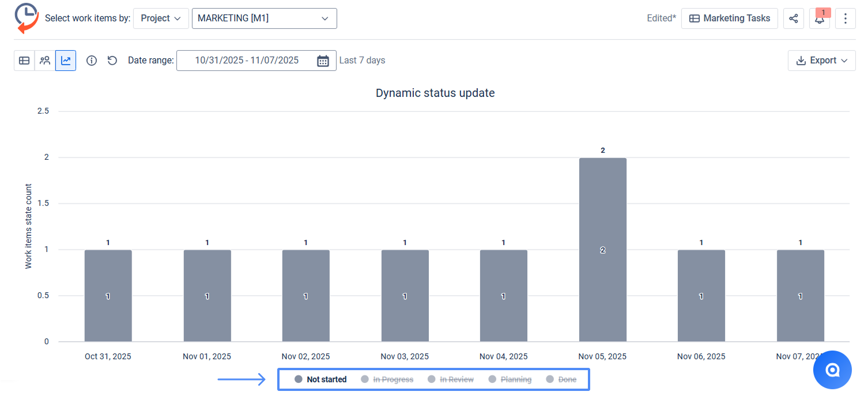The width and height of the screenshot is (868, 399).
Task: Switch to the table grid view
Action: [24, 61]
